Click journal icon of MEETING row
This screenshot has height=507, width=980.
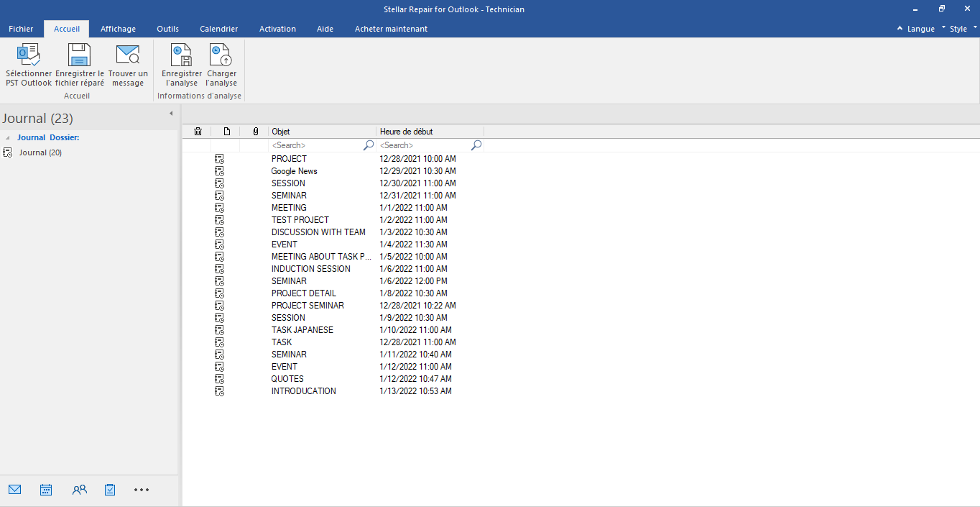(219, 208)
